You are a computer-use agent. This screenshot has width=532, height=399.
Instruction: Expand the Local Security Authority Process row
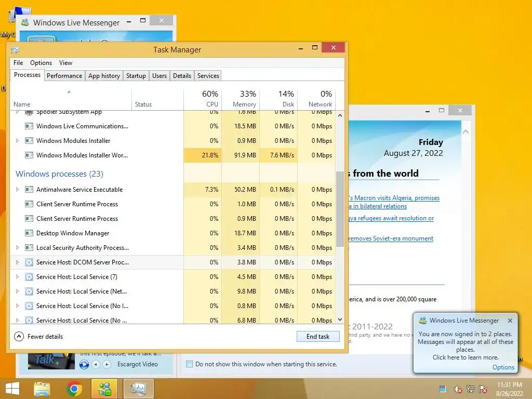pos(17,248)
